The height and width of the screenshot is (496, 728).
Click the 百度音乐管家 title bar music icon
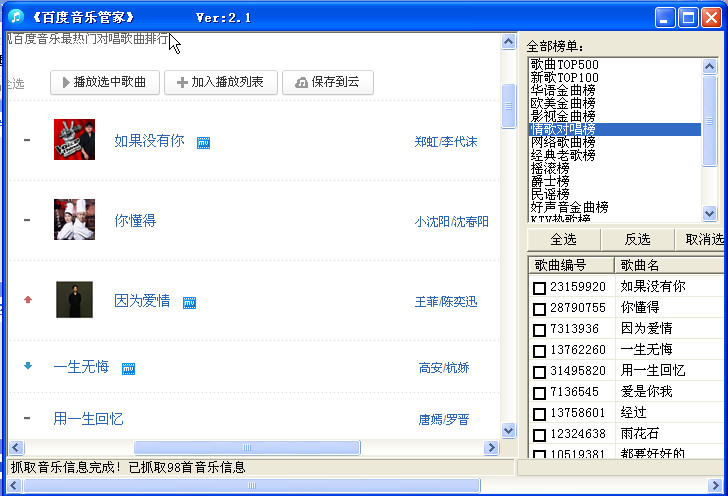point(16,17)
